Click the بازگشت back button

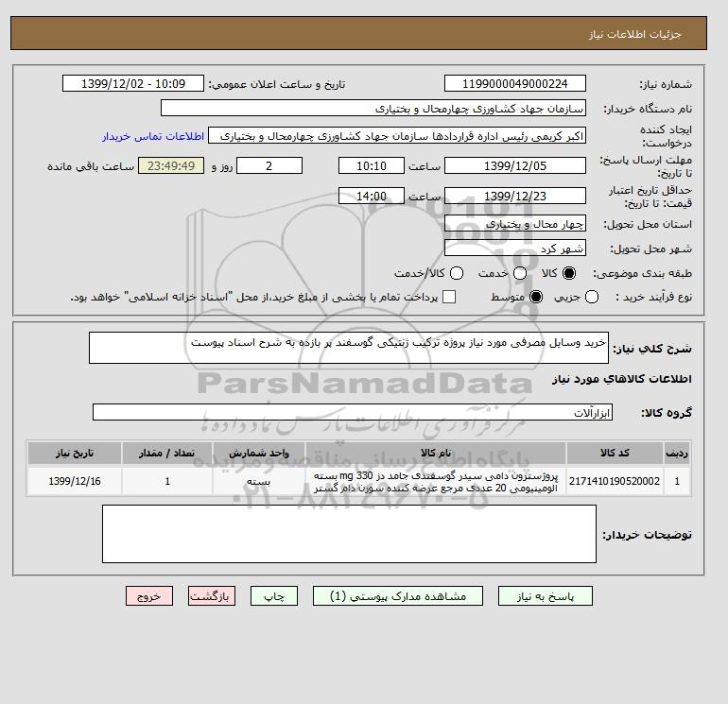pyautogui.click(x=212, y=596)
